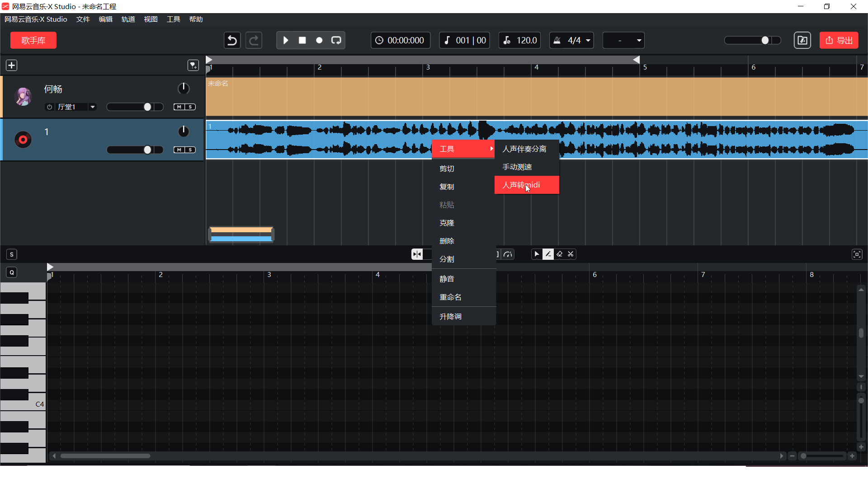Click the redo arrow icon
868x488 pixels.
pos(254,40)
